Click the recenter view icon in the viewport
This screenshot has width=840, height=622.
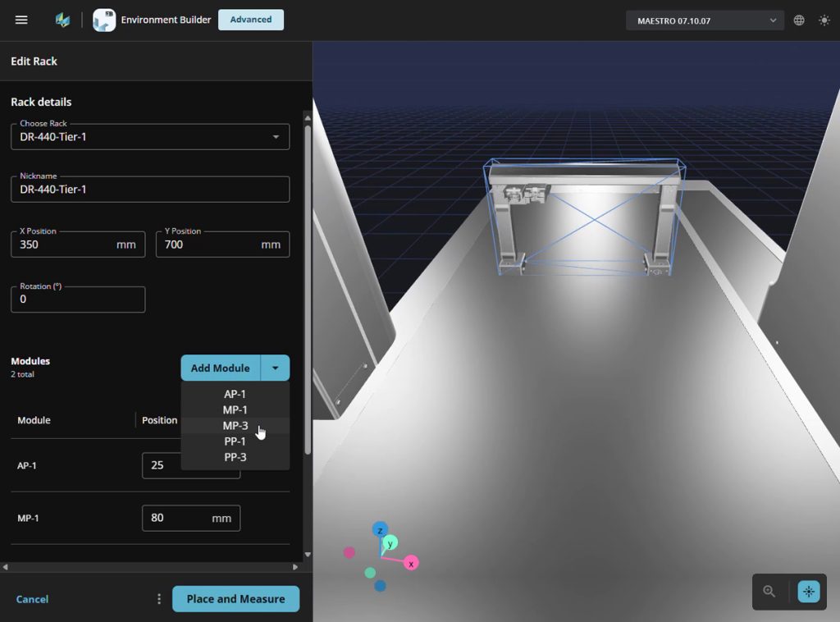808,591
